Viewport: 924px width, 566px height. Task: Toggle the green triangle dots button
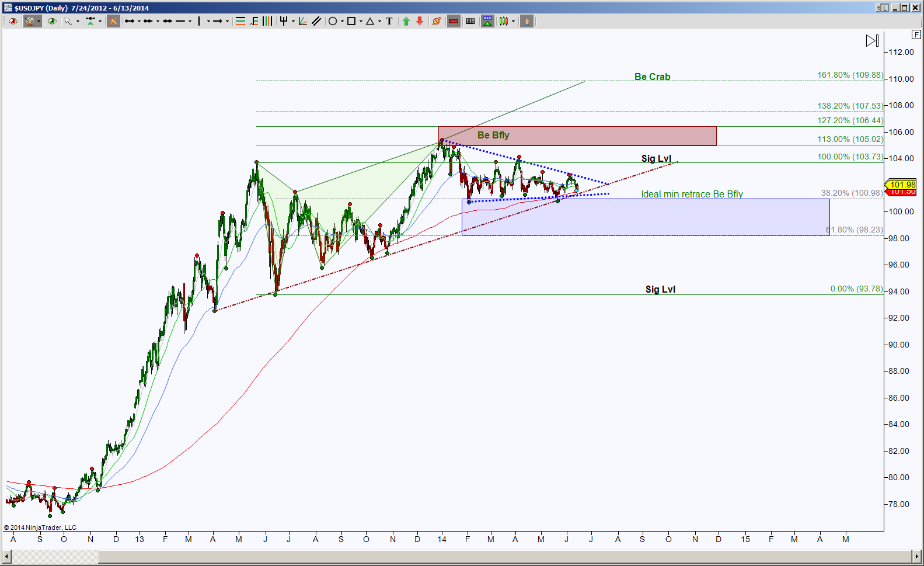click(487, 21)
